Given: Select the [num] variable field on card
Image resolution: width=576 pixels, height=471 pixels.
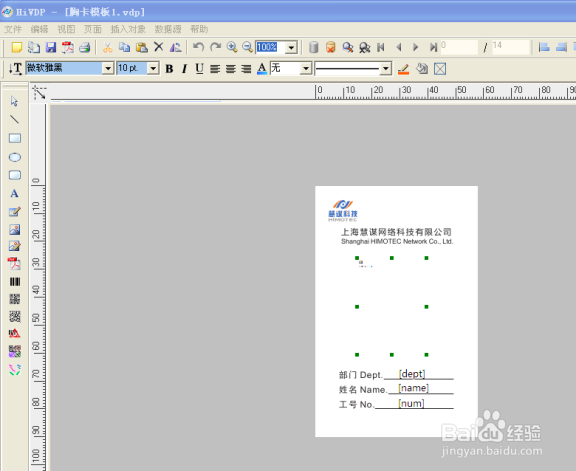Looking at the screenshot, I should coord(411,403).
